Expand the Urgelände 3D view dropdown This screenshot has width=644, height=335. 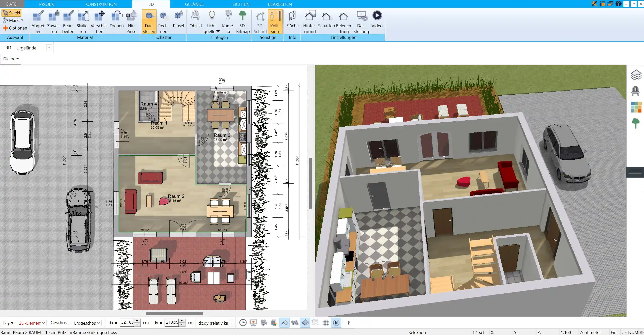point(49,48)
